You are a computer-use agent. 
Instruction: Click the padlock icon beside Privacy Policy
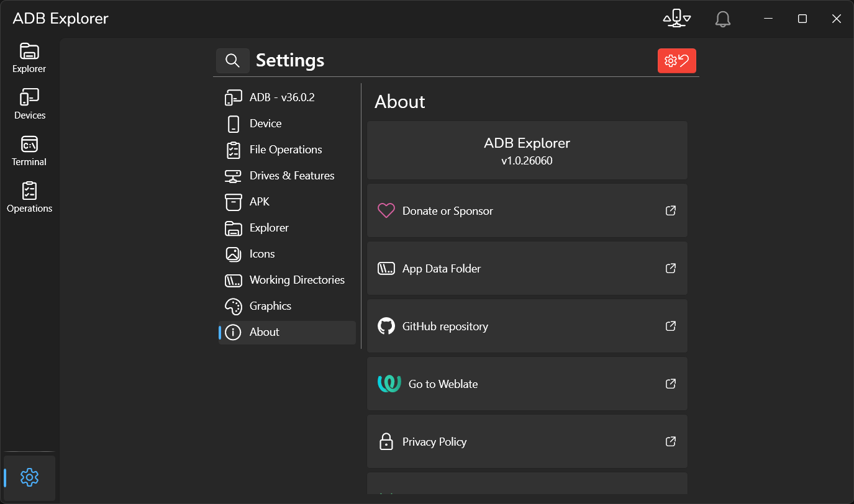coord(386,441)
